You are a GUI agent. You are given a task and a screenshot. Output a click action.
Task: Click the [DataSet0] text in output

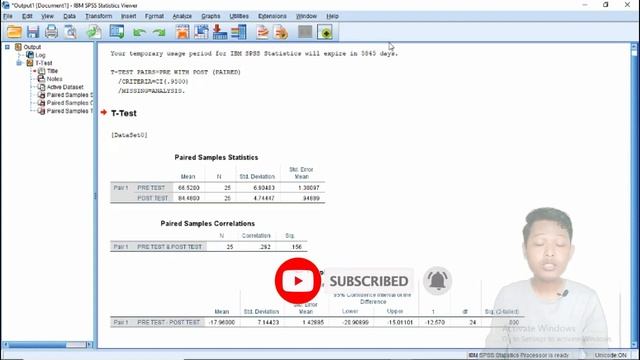click(129, 135)
